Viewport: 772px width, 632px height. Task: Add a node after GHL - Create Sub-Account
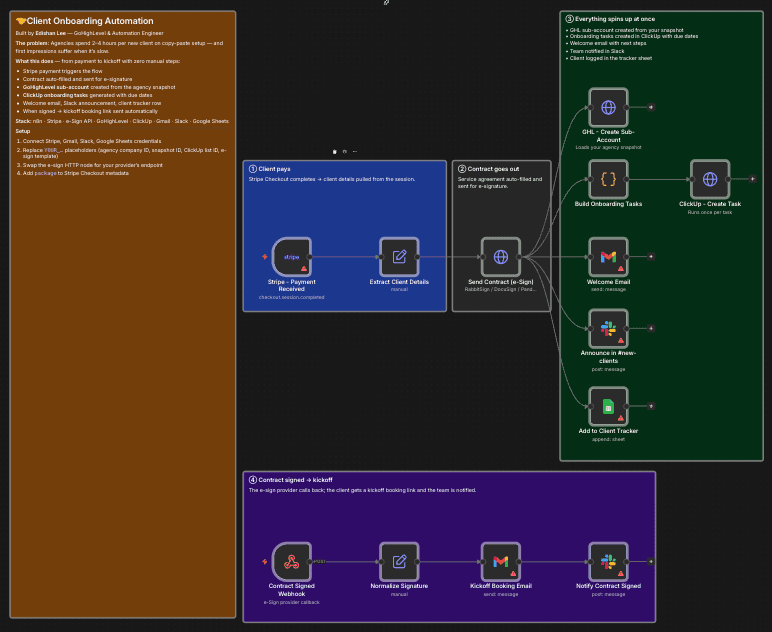click(x=651, y=107)
